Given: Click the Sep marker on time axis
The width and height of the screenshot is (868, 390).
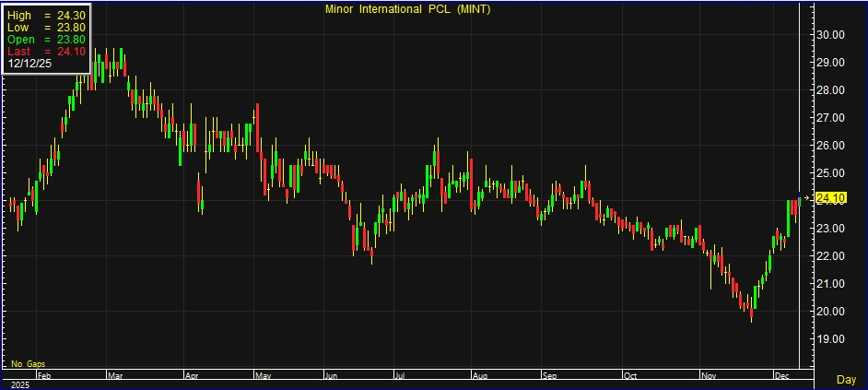Looking at the screenshot, I should (x=549, y=376).
